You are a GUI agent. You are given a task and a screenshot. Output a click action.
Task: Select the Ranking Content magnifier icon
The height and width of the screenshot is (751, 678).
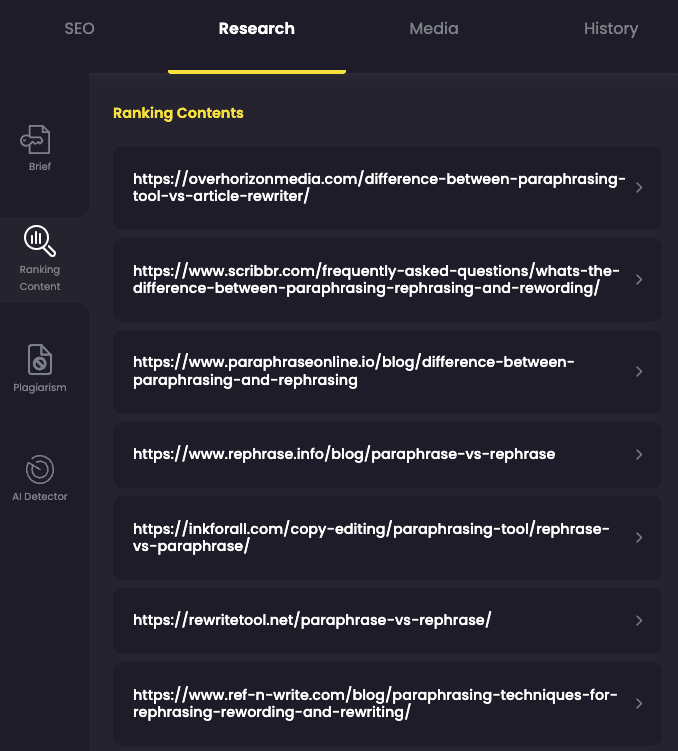40,241
